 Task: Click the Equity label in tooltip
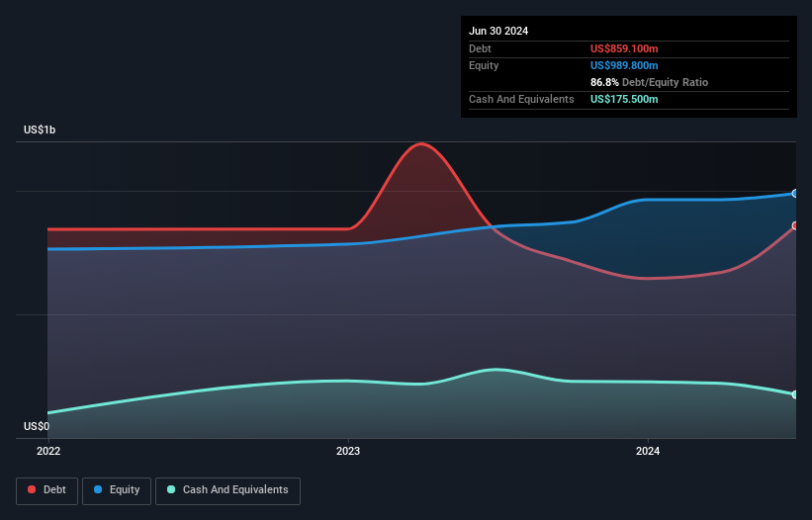coord(484,65)
